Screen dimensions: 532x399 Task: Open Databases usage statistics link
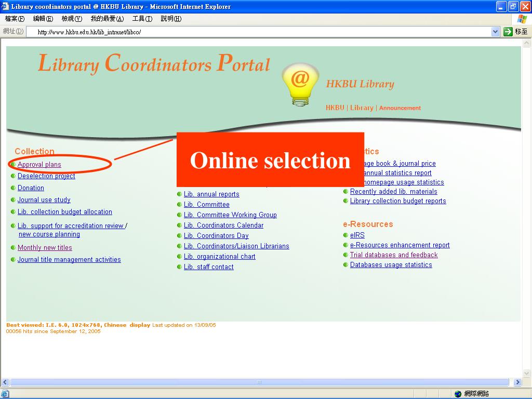pos(391,264)
